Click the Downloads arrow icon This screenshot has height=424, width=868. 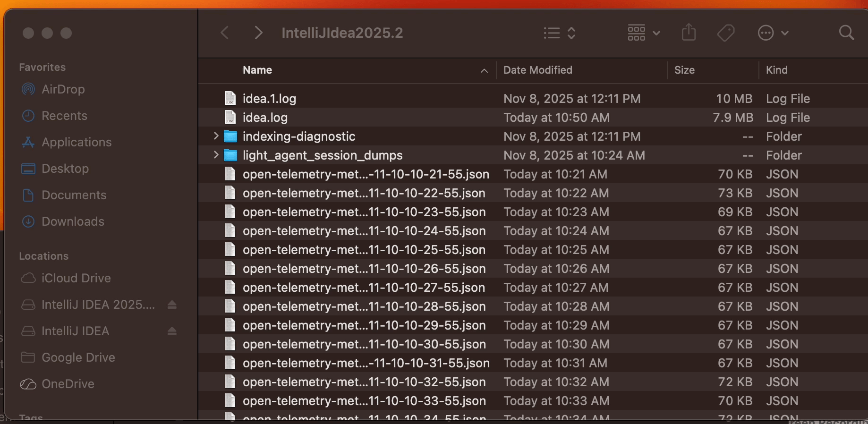[x=28, y=221]
